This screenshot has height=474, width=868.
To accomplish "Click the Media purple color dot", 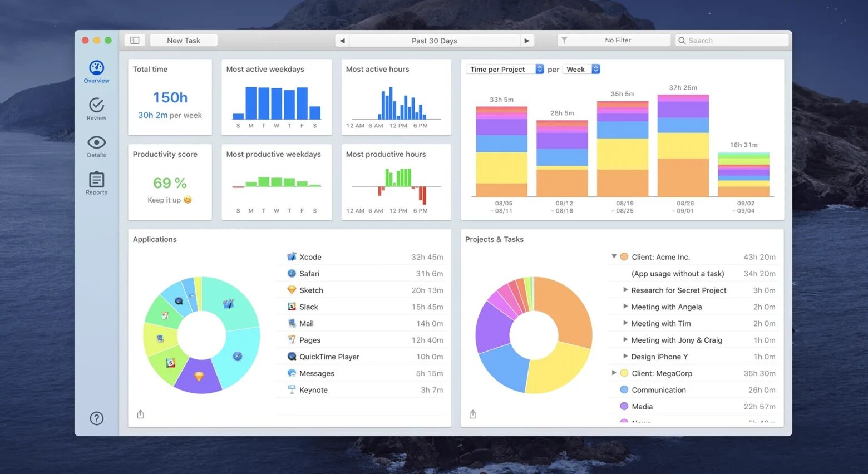I will [624, 406].
